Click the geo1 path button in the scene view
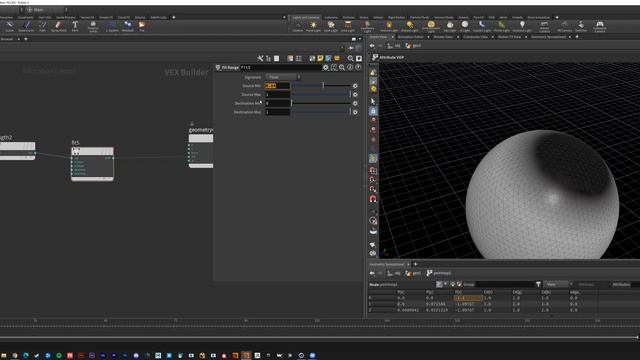Viewport: 640px width, 360px height. click(x=413, y=46)
